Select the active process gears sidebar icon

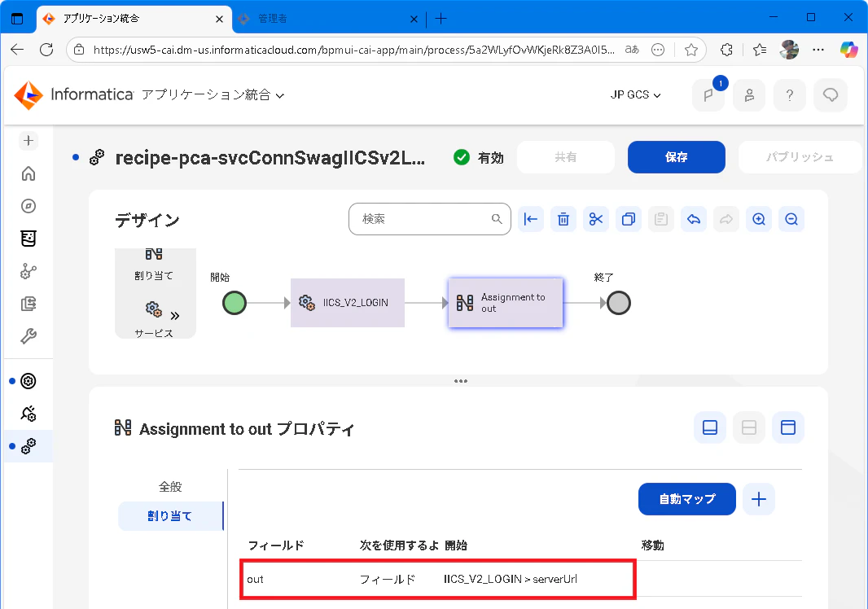[x=28, y=446]
